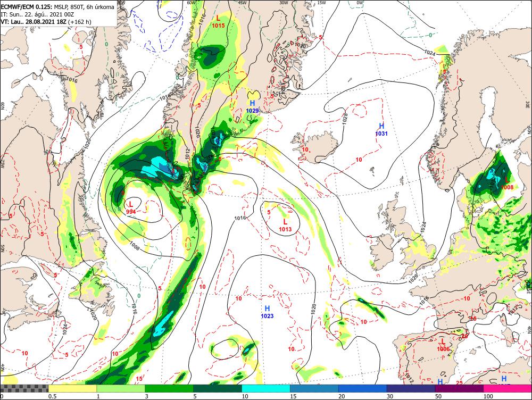Click the legend scale value '100'
532x400 pixels.
tap(488, 396)
